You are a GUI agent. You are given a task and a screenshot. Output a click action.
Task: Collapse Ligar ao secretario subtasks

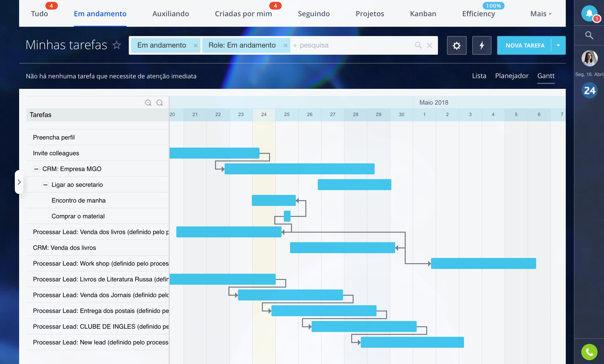click(x=45, y=185)
